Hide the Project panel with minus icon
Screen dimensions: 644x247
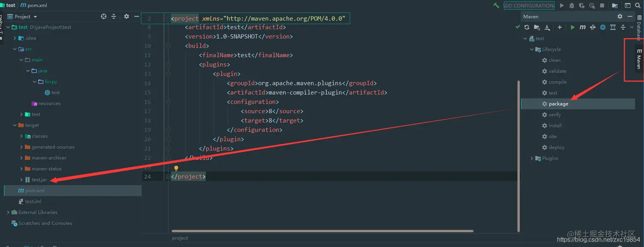pyautogui.click(x=136, y=17)
